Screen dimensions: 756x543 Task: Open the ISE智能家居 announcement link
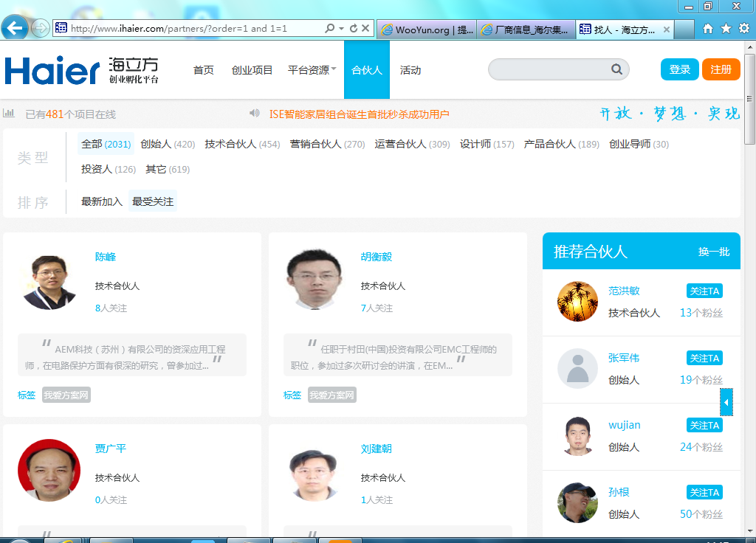click(360, 114)
